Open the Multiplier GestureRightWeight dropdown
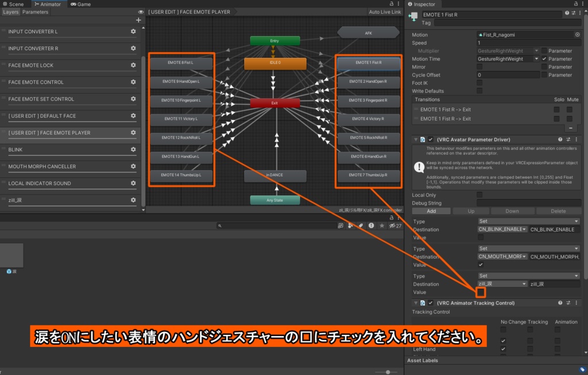The image size is (588, 375). point(508,51)
